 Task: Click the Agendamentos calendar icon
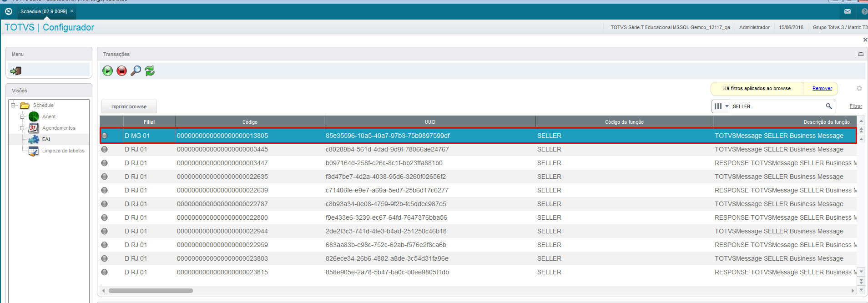point(34,128)
